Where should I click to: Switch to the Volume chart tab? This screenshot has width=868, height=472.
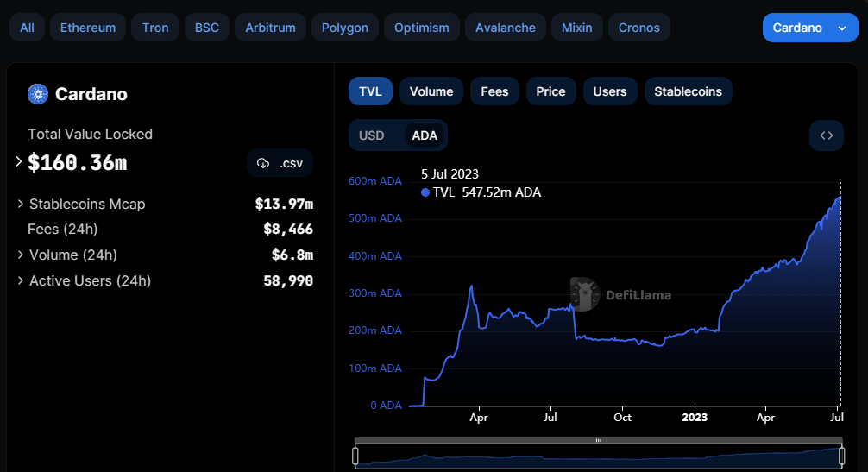(x=431, y=91)
